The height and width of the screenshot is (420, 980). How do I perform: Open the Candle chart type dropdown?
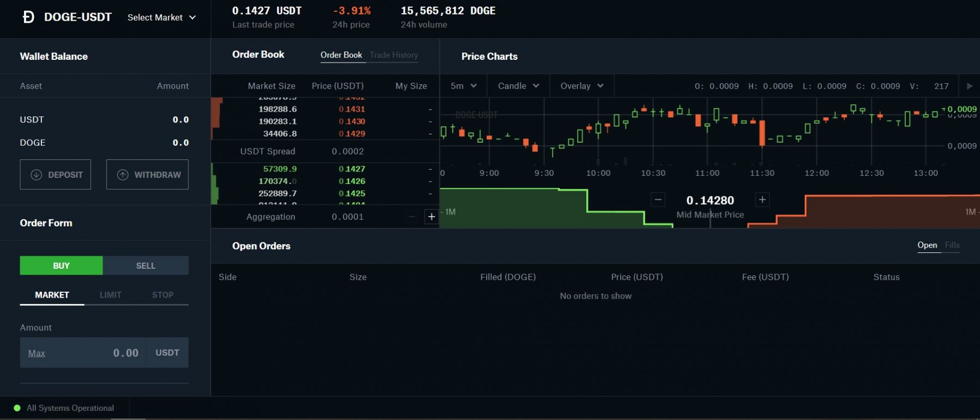[x=518, y=86]
